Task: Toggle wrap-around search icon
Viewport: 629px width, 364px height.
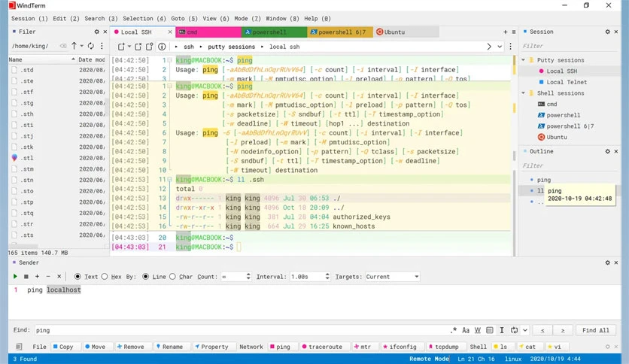Action: coord(515,330)
